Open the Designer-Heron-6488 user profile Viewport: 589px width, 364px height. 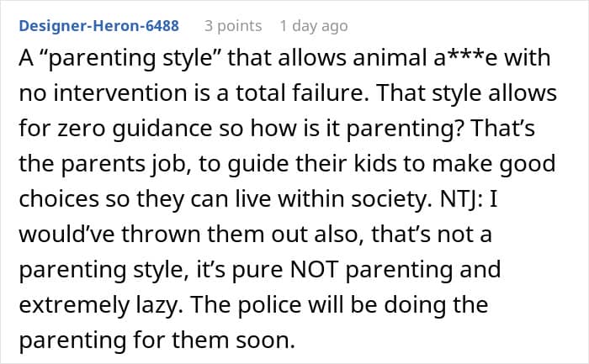click(x=97, y=26)
